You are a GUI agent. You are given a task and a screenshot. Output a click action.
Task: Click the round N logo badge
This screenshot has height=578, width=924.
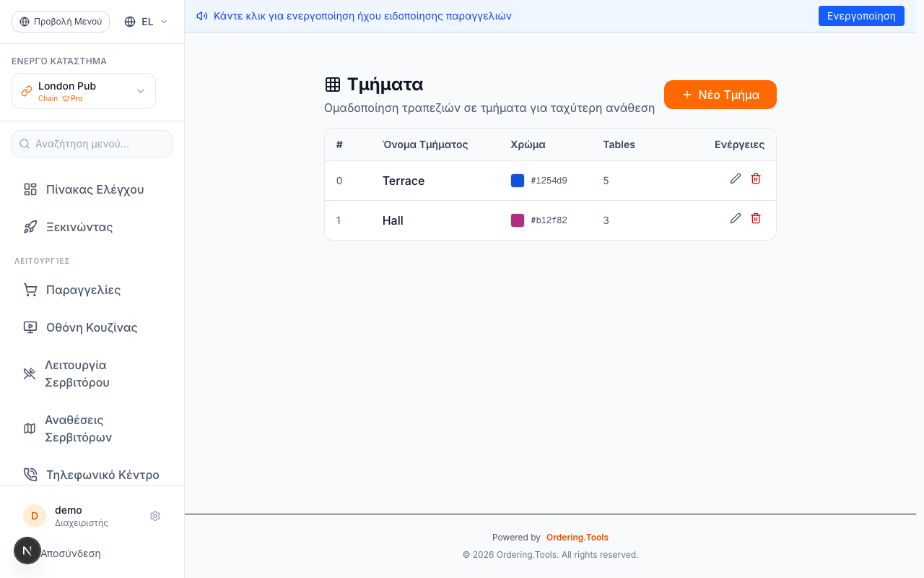pyautogui.click(x=27, y=551)
